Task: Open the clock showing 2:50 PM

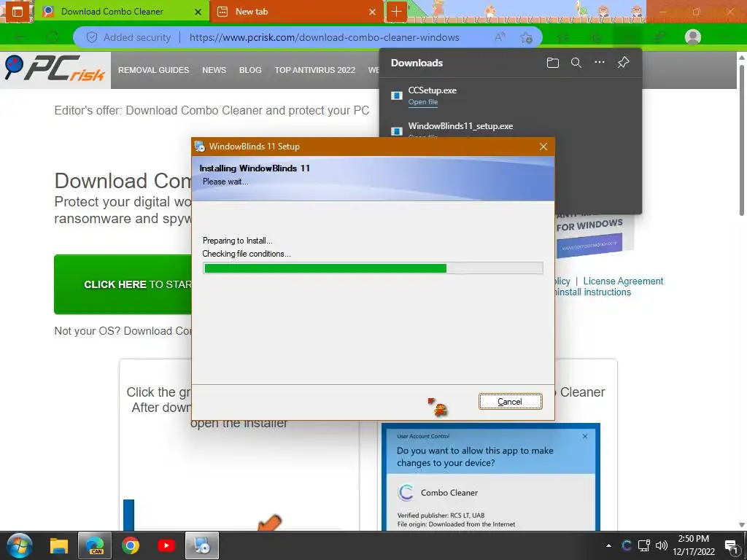Action: coord(694,545)
